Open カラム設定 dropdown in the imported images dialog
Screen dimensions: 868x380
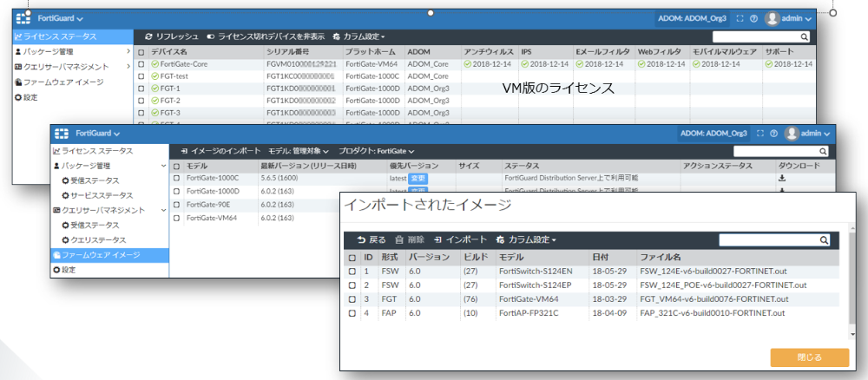pyautogui.click(x=527, y=239)
